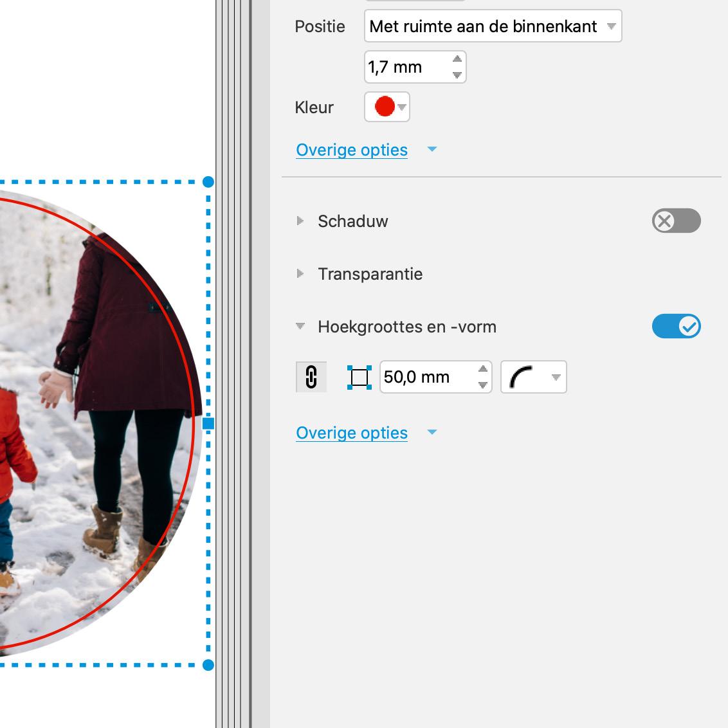Click the bottom-right selection handle
728x728 pixels.
tap(208, 666)
